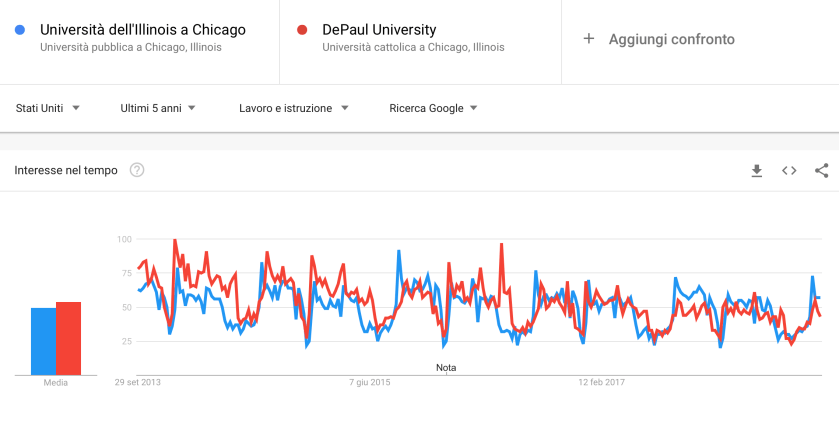Open the Ricerca Google search type dropdown
Screen dimensions: 839x425
pos(433,108)
